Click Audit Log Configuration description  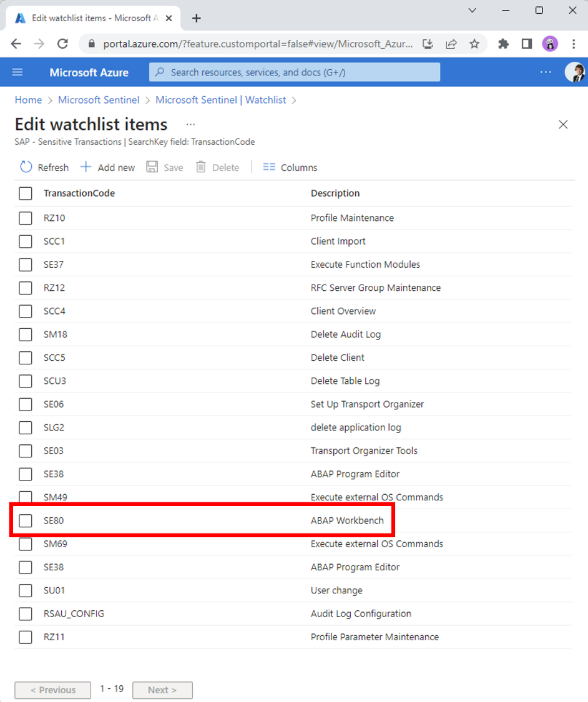point(361,614)
